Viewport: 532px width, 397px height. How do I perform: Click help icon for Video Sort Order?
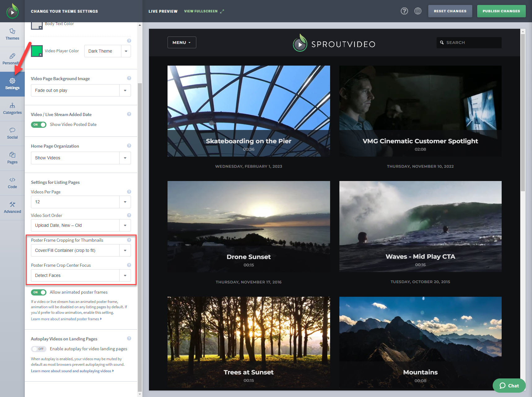[x=129, y=215]
